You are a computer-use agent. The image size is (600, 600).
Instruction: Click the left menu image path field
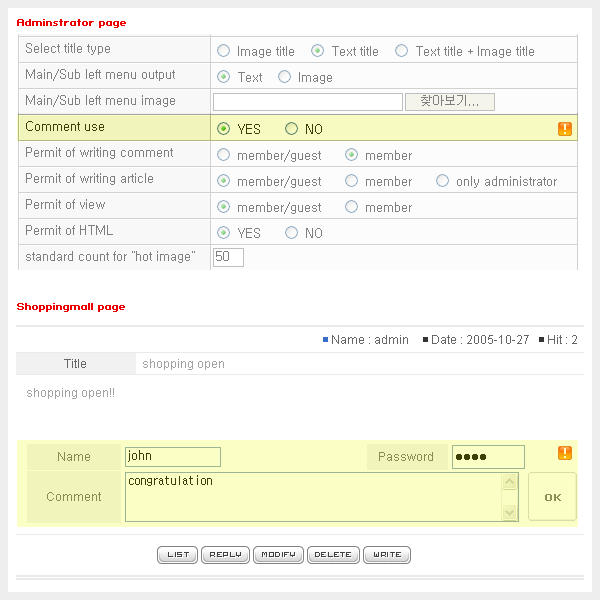click(307, 101)
